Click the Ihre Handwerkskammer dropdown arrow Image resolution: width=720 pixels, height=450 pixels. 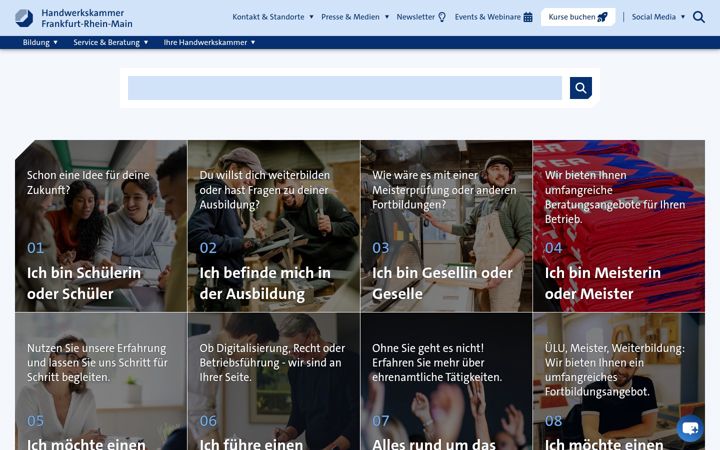[x=253, y=42]
